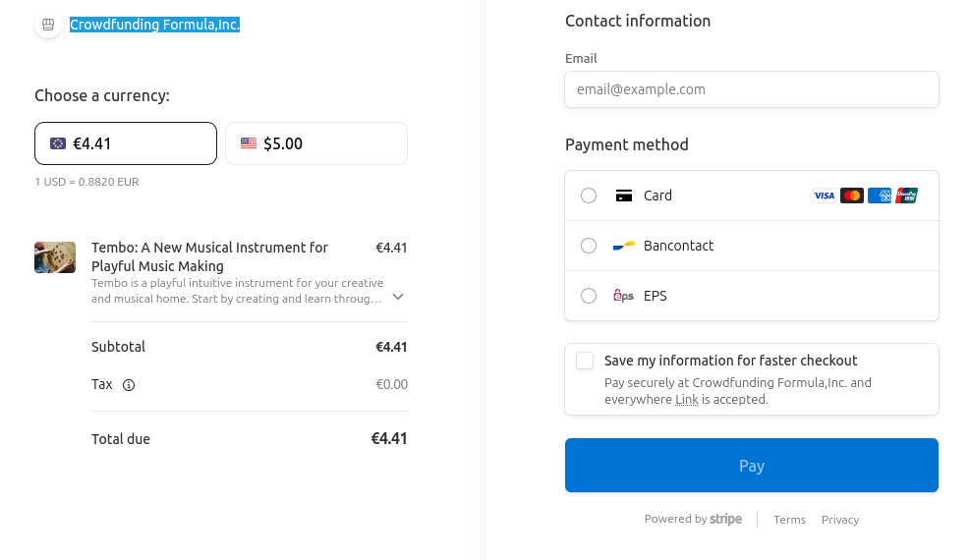The height and width of the screenshot is (560, 969).
Task: Click the Visa card logo
Action: tap(824, 196)
